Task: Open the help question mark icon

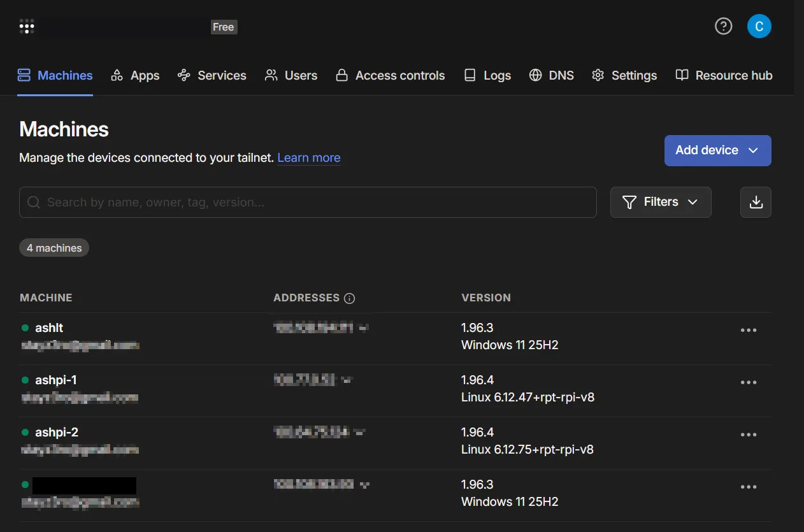Action: click(724, 26)
